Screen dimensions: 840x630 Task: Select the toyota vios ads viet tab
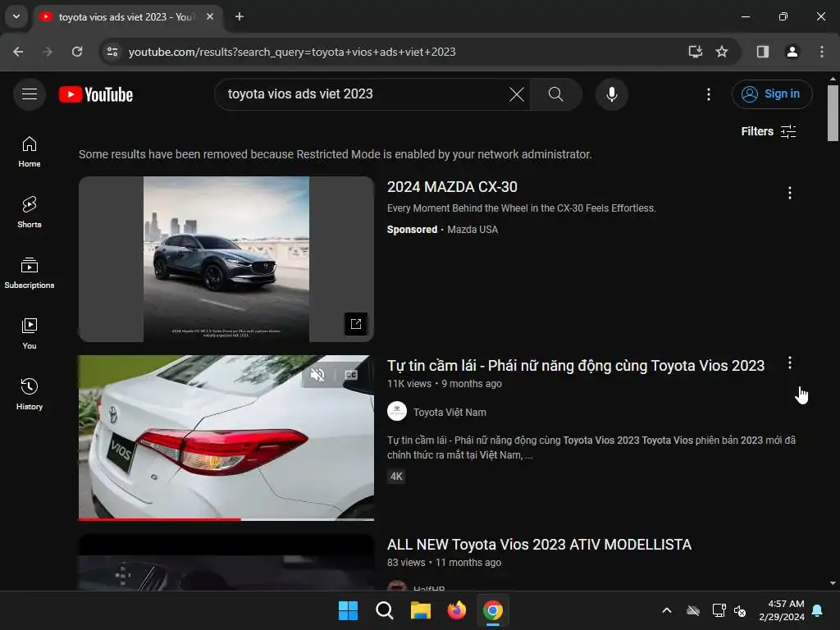[x=127, y=17]
